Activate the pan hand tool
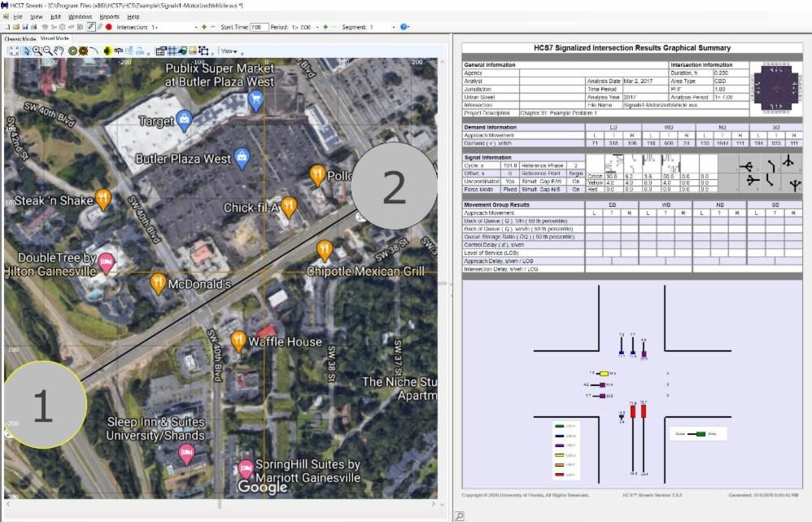Image resolution: width=812 pixels, height=522 pixels. point(59,50)
